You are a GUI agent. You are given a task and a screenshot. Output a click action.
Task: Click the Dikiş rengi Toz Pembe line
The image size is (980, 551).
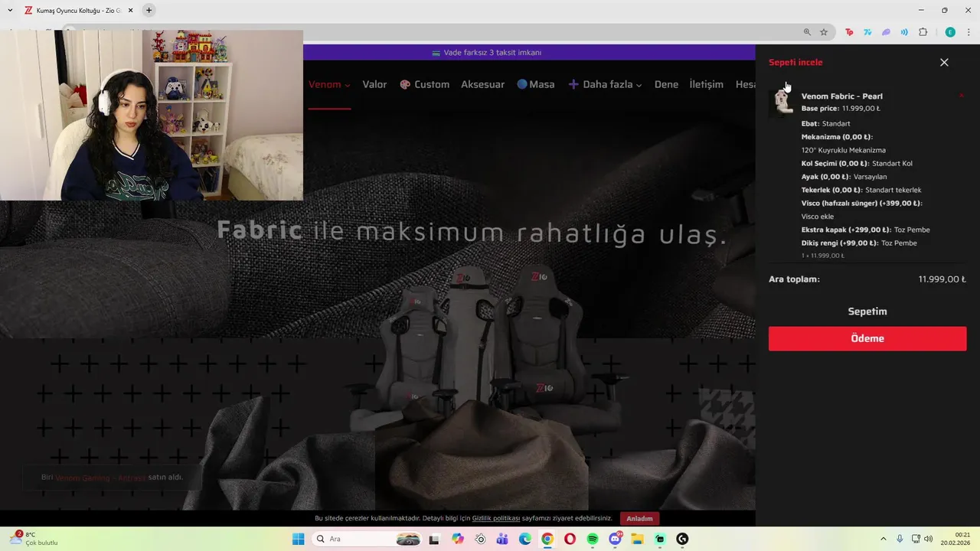tap(859, 243)
